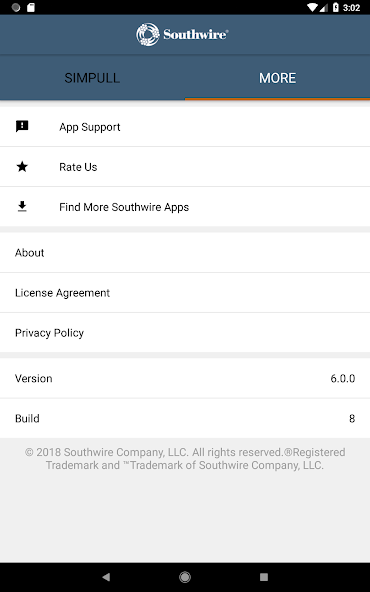Tap the Southwire logo in header
Viewport: 370px width, 592px height.
(182, 34)
